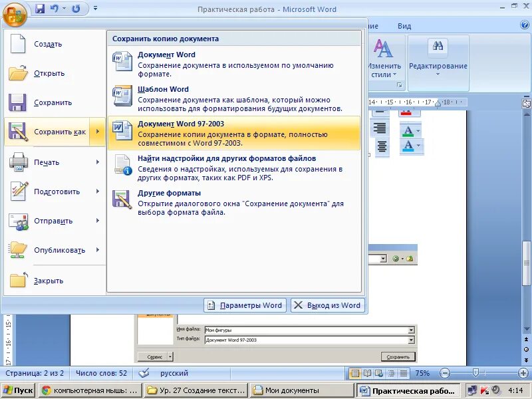Click the green-underlined letter A color icon
Viewport: 532px width, 399px height.
coord(410,130)
